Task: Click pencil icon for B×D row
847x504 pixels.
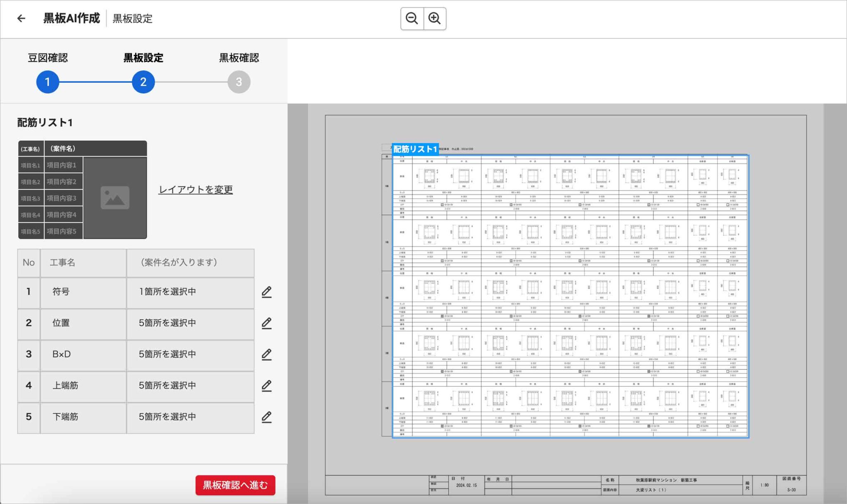Action: (267, 354)
